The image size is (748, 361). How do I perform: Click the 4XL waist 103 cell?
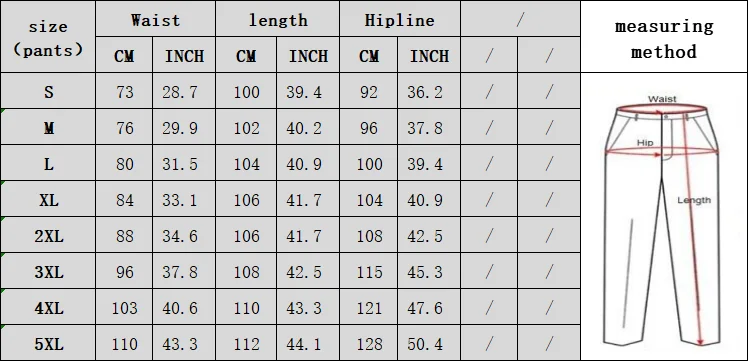[x=124, y=308]
